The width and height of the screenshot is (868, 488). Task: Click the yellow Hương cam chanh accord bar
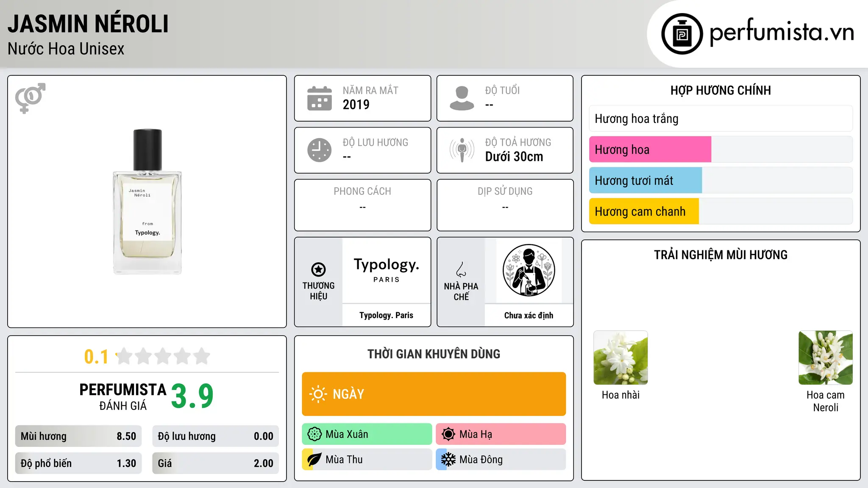click(721, 211)
